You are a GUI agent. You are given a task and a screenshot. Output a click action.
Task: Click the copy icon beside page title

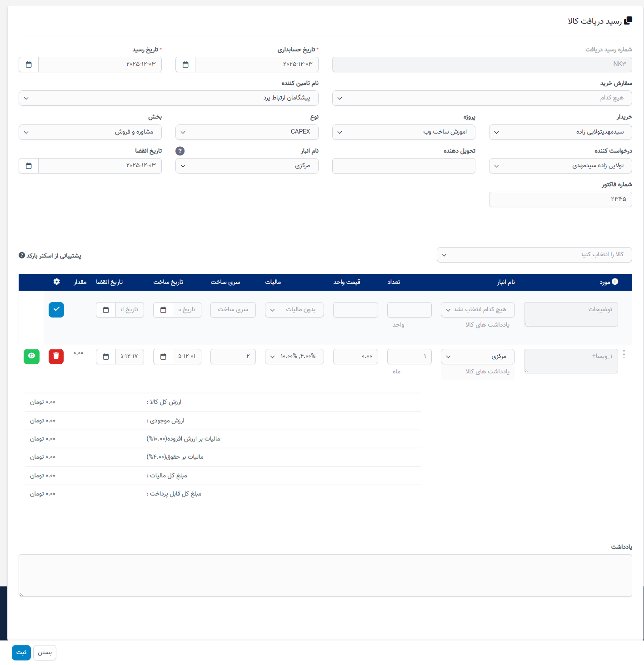tap(628, 20)
